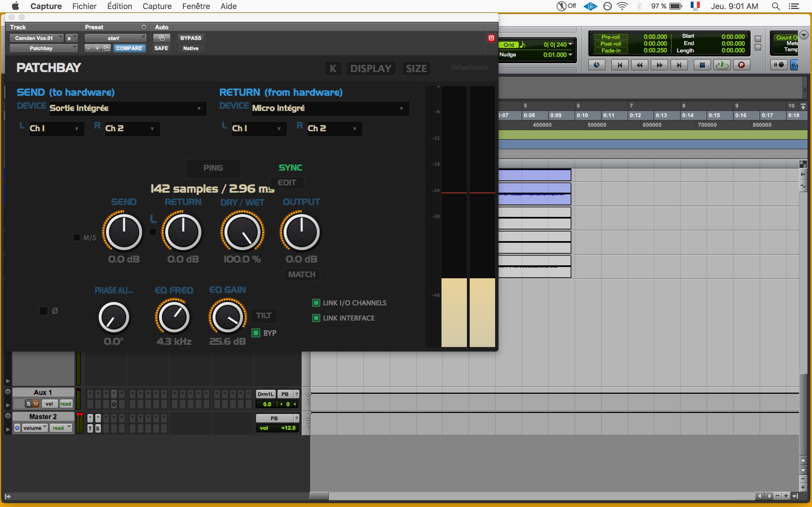The image size is (812, 507).
Task: Open the Fenêtre menu
Action: click(196, 6)
